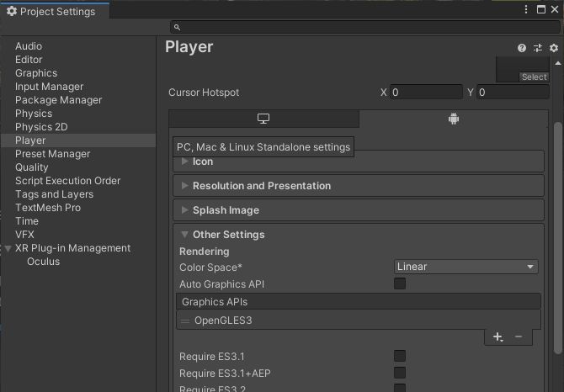Image resolution: width=564 pixels, height=392 pixels.
Task: Click the Cursor Hotspot Y field
Action: (x=513, y=93)
